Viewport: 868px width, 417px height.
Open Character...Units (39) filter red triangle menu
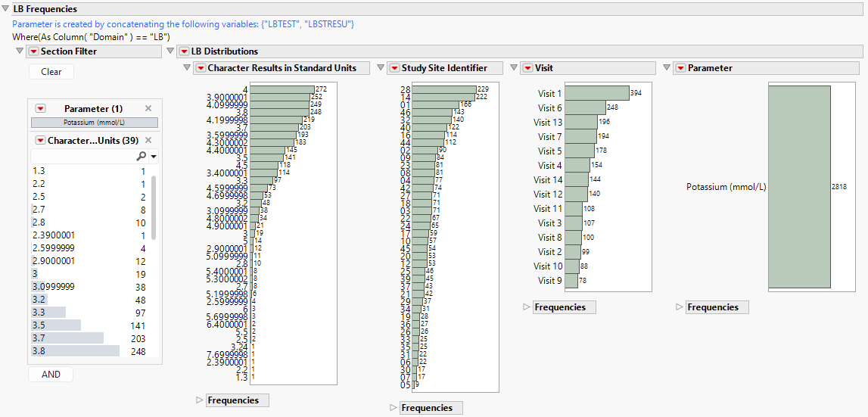[40, 140]
